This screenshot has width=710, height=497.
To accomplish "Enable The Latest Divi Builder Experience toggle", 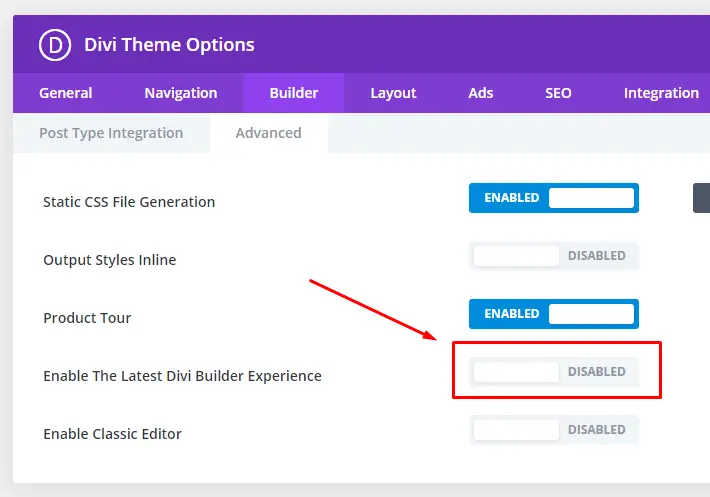I will (x=554, y=372).
